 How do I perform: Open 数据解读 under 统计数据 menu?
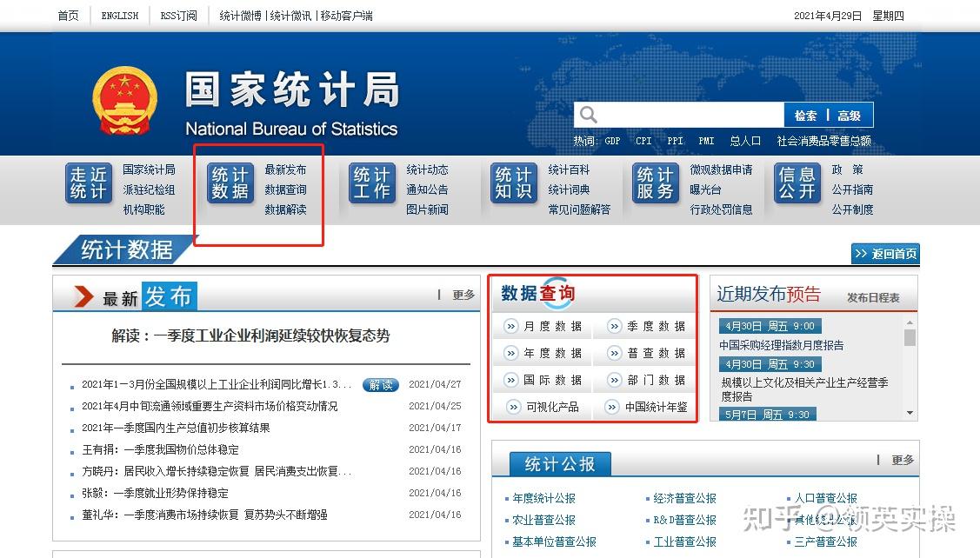285,210
